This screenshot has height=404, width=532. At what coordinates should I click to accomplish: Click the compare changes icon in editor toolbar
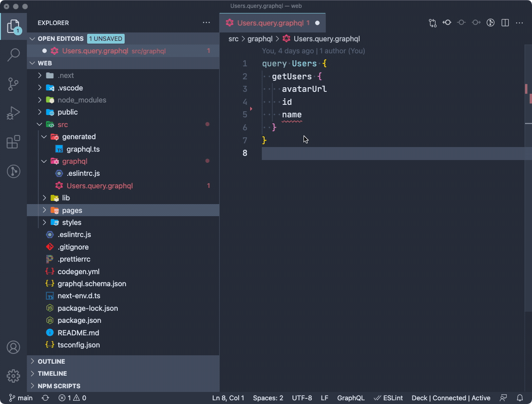tap(432, 23)
